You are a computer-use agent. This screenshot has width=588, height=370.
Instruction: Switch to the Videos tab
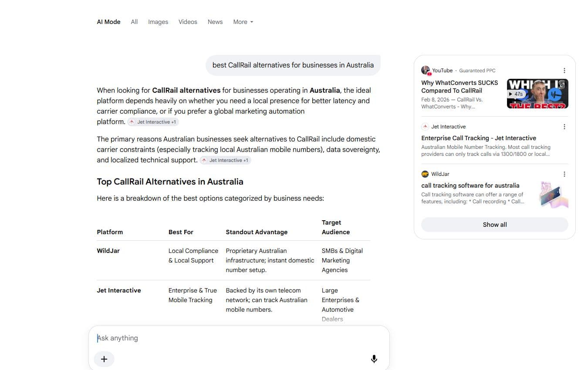(188, 22)
